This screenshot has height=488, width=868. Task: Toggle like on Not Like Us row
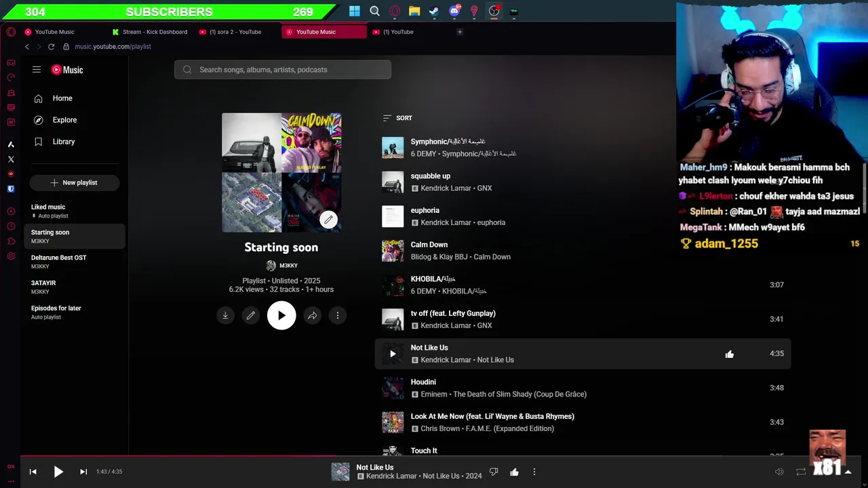[x=730, y=354]
